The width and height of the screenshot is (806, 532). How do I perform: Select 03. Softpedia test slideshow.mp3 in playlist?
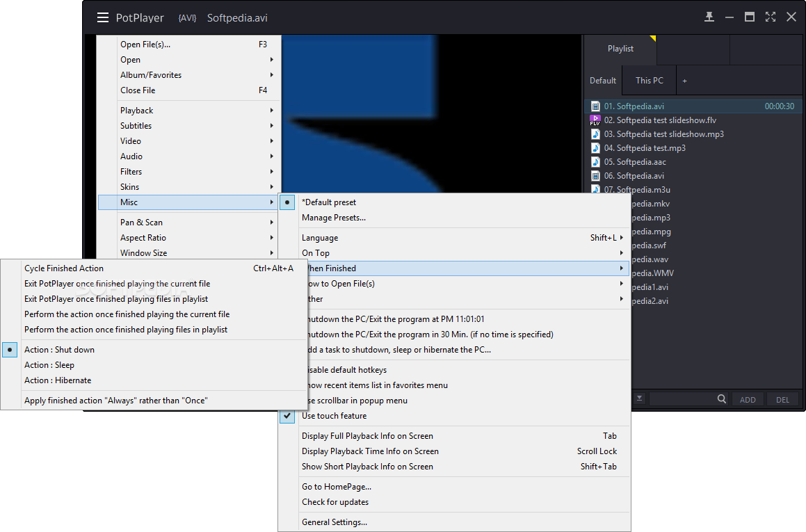click(x=693, y=134)
